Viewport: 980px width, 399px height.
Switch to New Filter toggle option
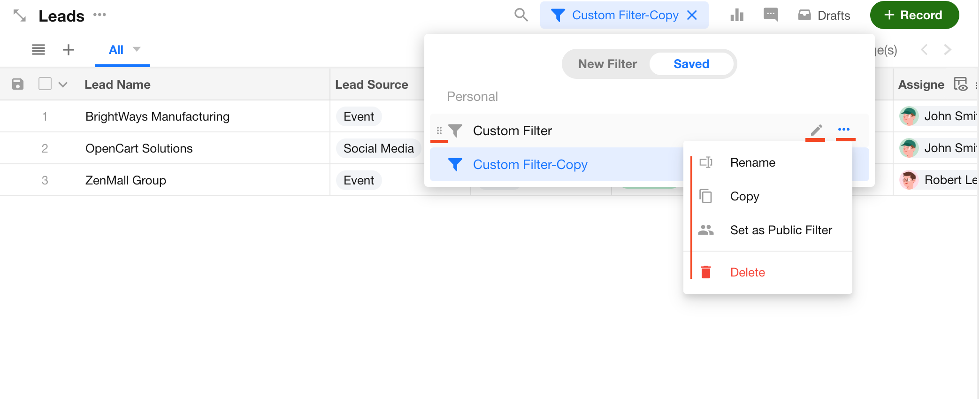tap(607, 64)
